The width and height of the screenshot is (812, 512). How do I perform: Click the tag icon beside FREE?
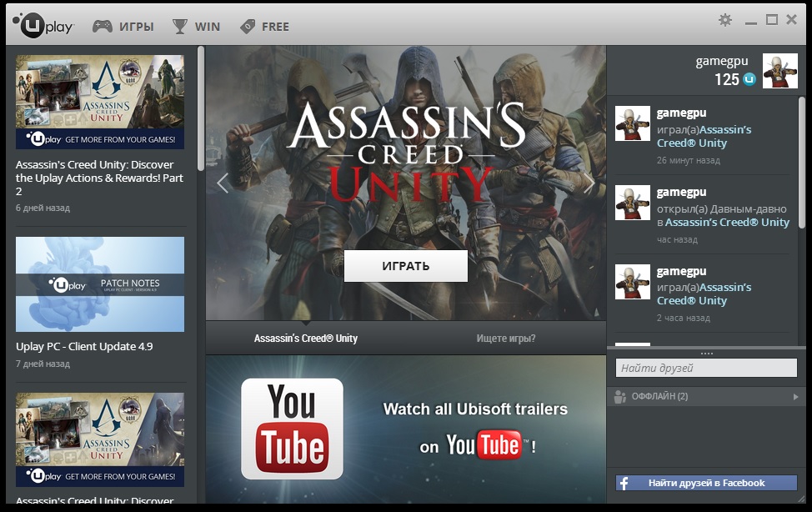point(248,27)
